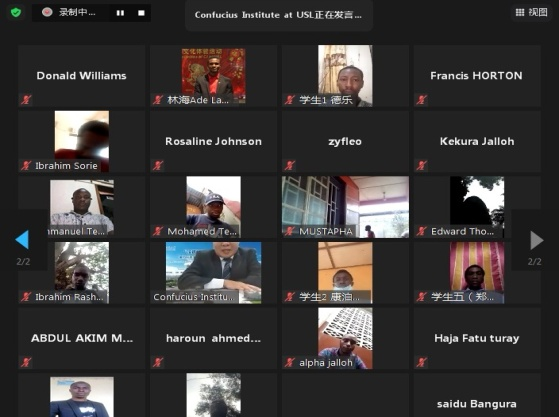The height and width of the screenshot is (417, 559).
Task: Select the 林海Ade La... video thumbnail
Action: click(x=213, y=76)
